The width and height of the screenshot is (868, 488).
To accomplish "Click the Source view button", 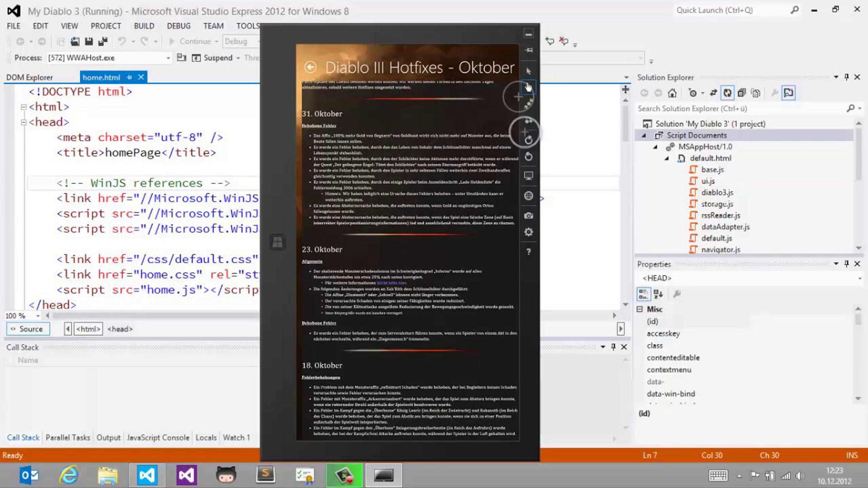I will (x=27, y=329).
